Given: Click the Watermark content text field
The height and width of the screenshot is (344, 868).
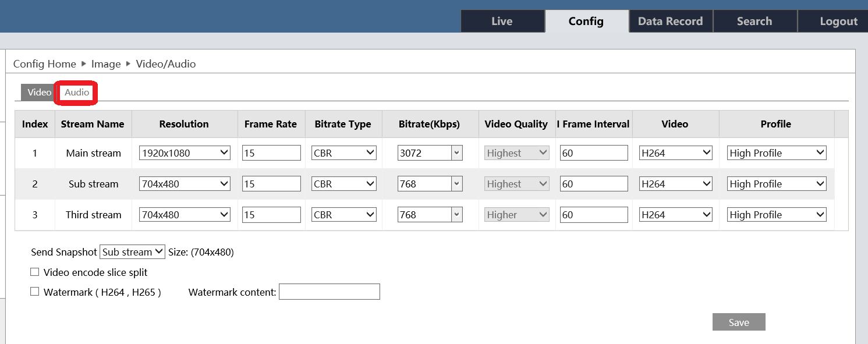Looking at the screenshot, I should (329, 292).
